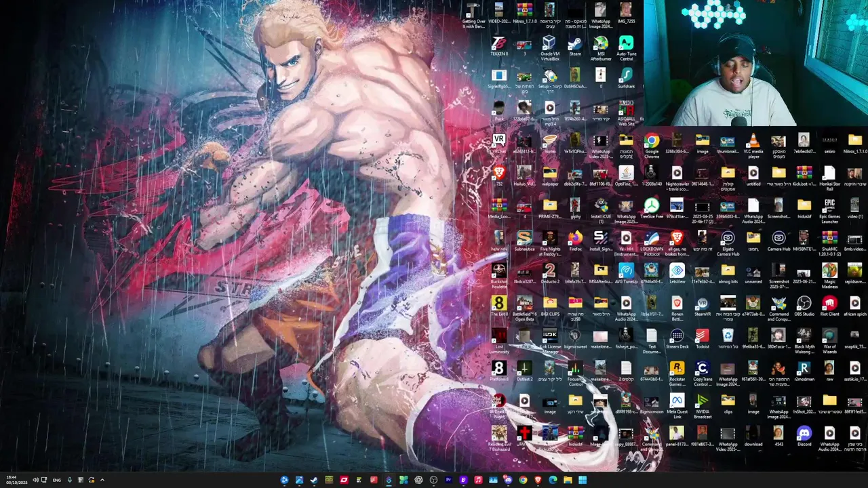
Task: Click Chrome icon in taskbar
Action: coord(523,480)
